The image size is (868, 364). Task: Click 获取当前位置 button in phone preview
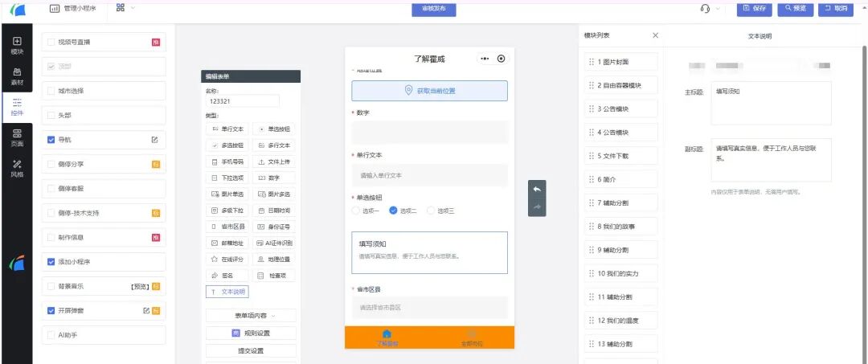point(429,91)
